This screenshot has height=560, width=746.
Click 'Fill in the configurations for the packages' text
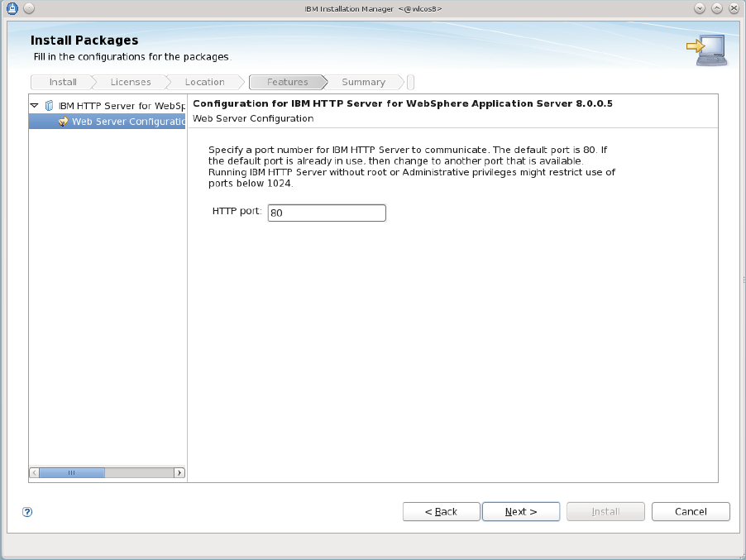132,56
